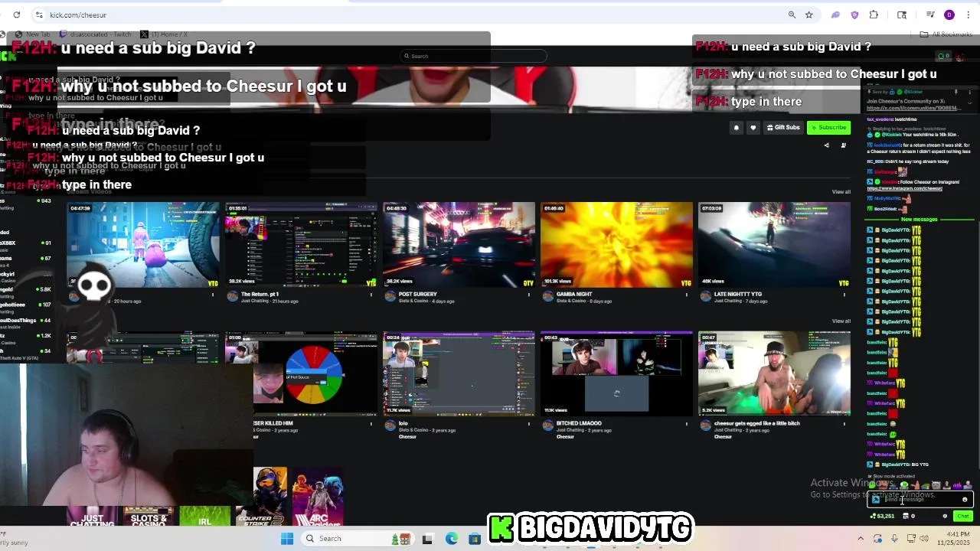Viewport: 980px width, 551px height.
Task: Click the notification bell icon beside Gift Subs
Action: click(x=736, y=128)
